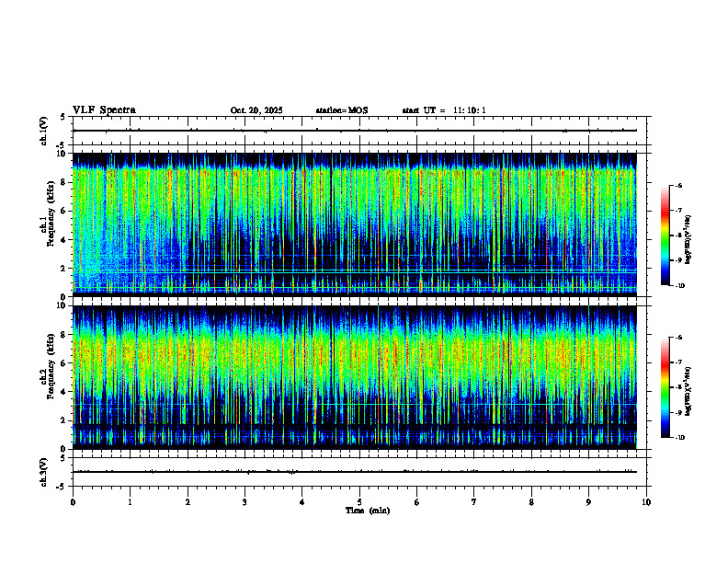The width and height of the screenshot is (728, 563).
Task: Click the ch.2 colorbar log(PSD) unit label
Action: [688, 391]
